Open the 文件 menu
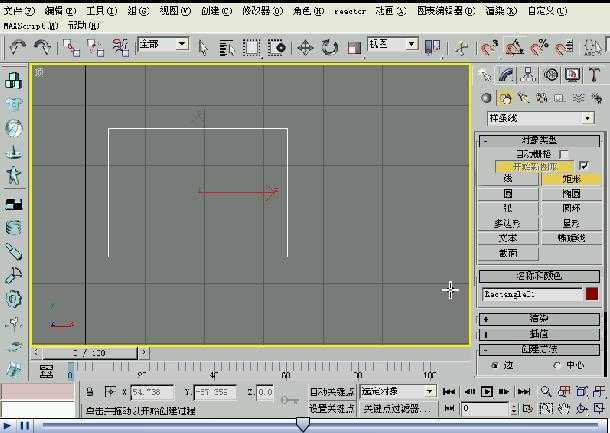 pos(19,11)
